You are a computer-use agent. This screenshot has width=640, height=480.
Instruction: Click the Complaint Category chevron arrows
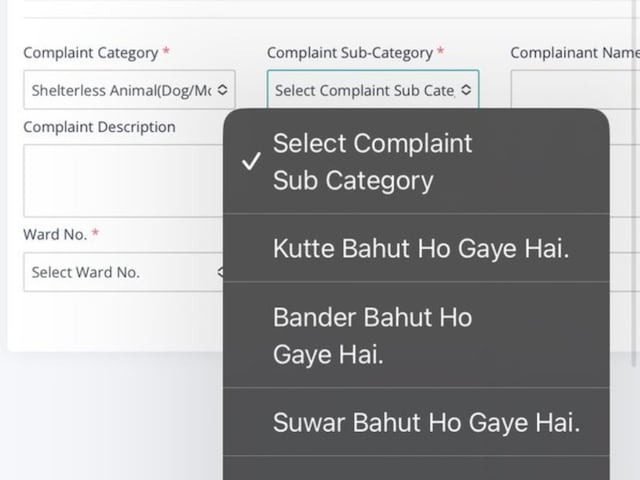tap(222, 90)
